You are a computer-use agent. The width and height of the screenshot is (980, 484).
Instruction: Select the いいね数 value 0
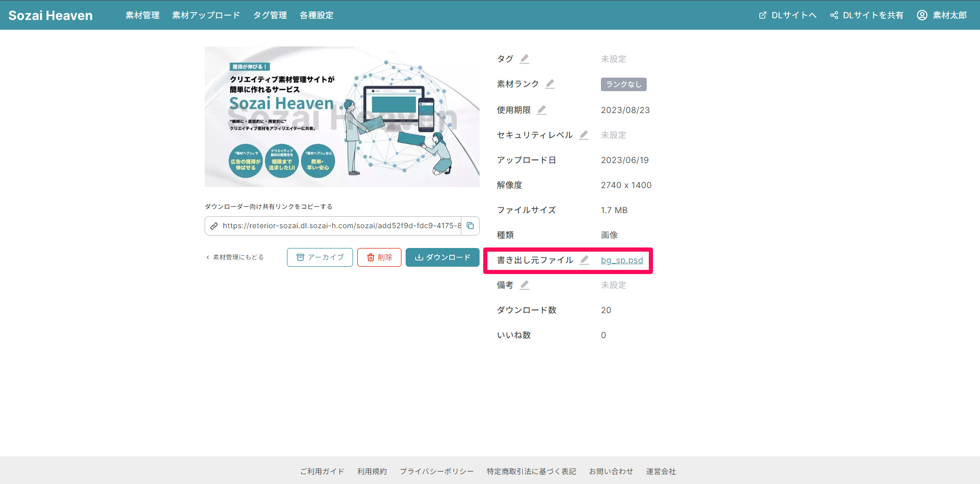pyautogui.click(x=604, y=335)
